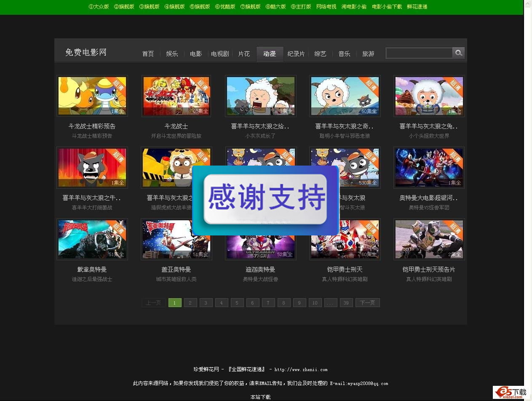Open the http://www.zhenii.com footer link
532x401 pixels.
301,370
